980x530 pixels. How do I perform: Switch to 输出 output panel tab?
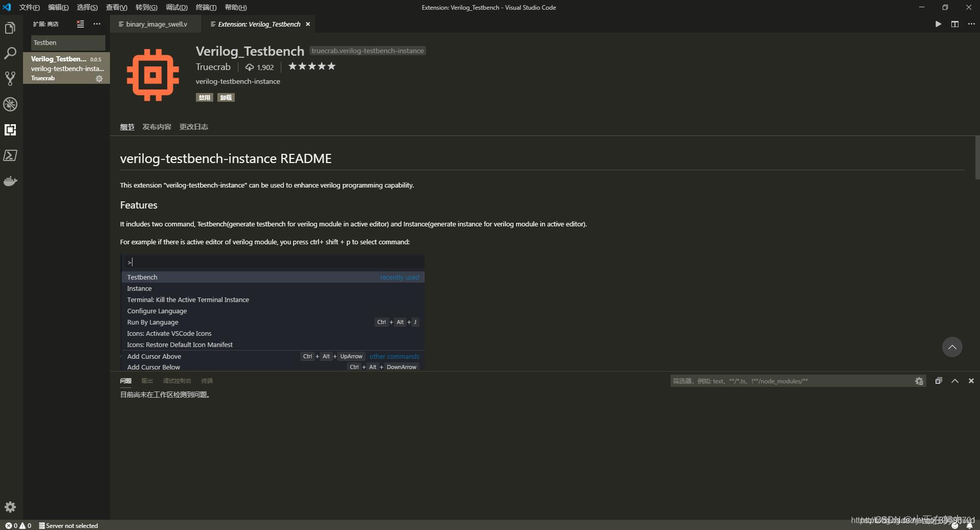pyautogui.click(x=147, y=381)
